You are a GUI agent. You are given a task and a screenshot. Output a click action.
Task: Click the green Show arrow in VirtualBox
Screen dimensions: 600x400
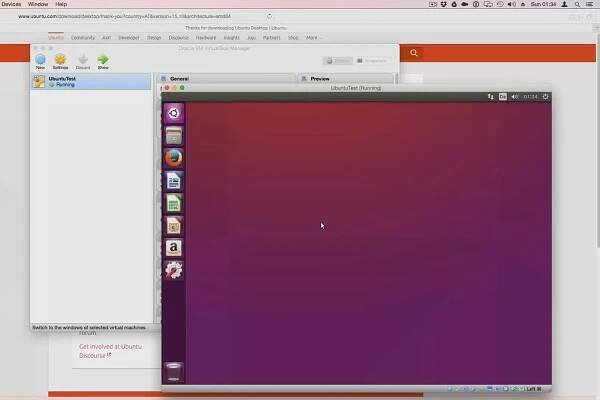pyautogui.click(x=102, y=62)
